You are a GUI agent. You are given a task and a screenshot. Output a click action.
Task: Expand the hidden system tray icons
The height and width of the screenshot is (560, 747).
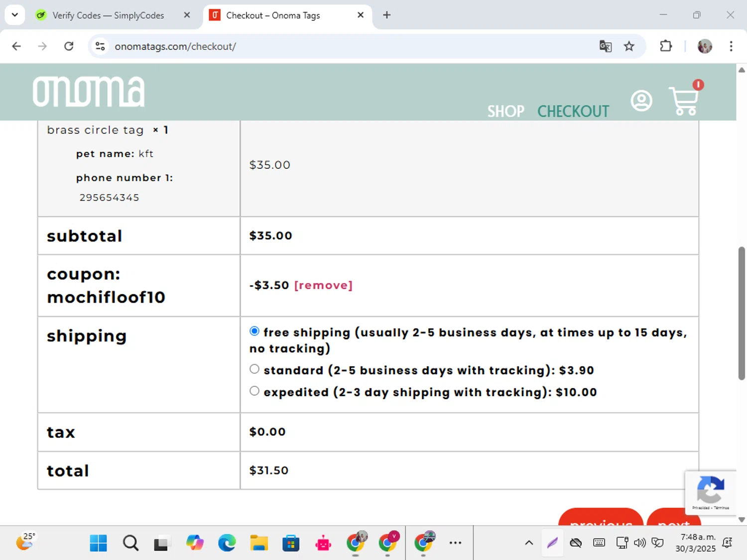(x=529, y=543)
